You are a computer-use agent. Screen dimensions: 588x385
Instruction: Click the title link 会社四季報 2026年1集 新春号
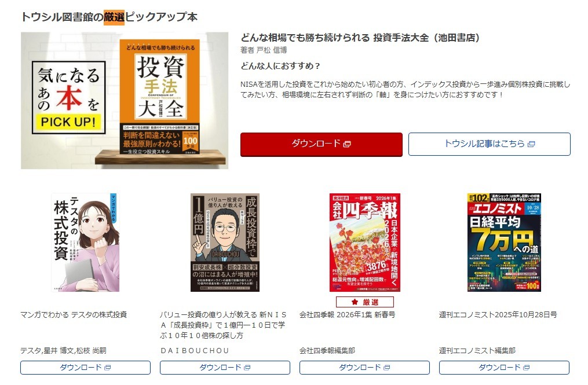coord(347,314)
